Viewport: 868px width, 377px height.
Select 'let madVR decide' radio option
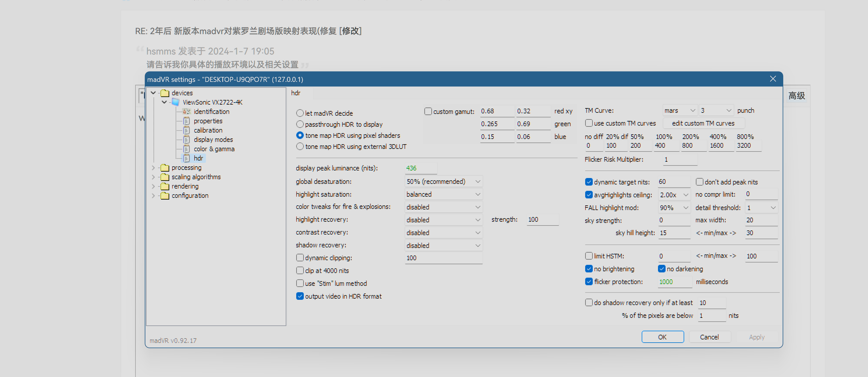[x=300, y=113]
